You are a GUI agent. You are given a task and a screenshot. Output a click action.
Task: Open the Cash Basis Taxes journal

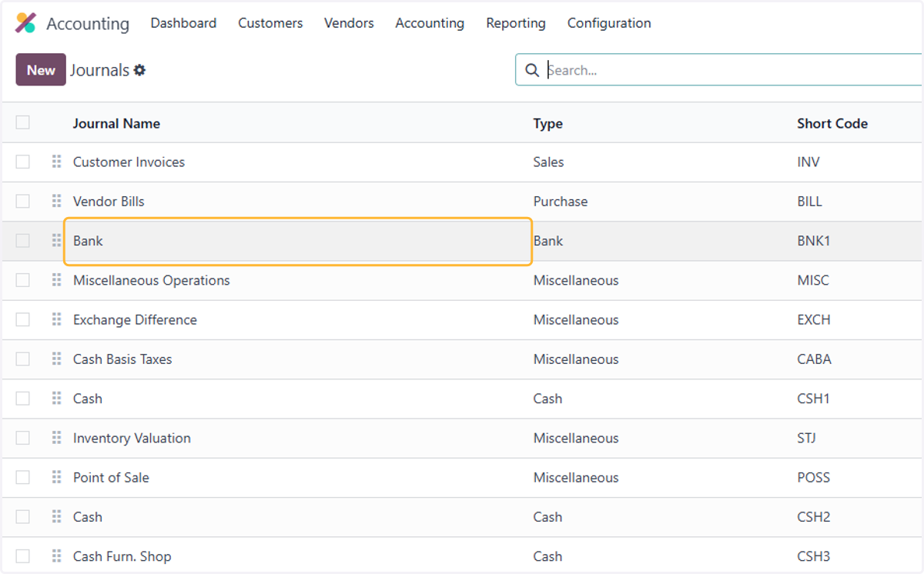point(122,359)
